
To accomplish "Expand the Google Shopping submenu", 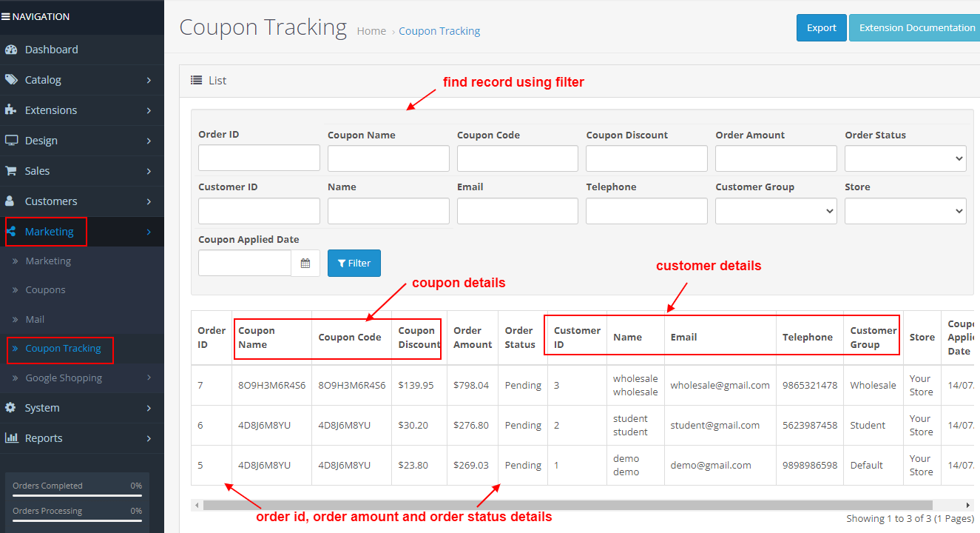I will coord(64,378).
